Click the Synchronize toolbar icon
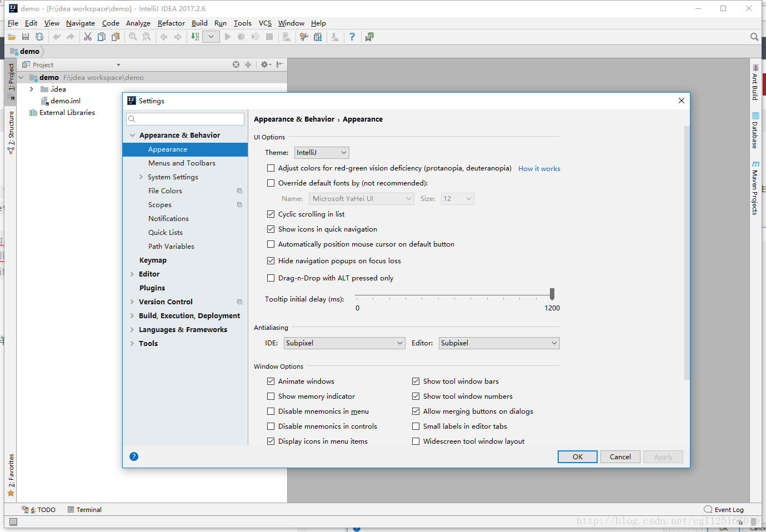766x532 pixels. [39, 37]
